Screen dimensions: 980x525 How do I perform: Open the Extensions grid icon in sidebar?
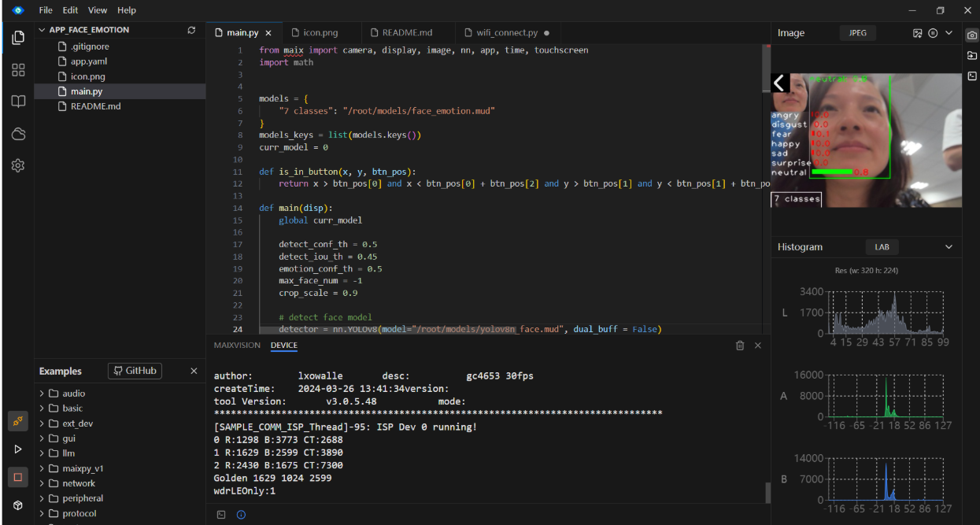click(18, 70)
